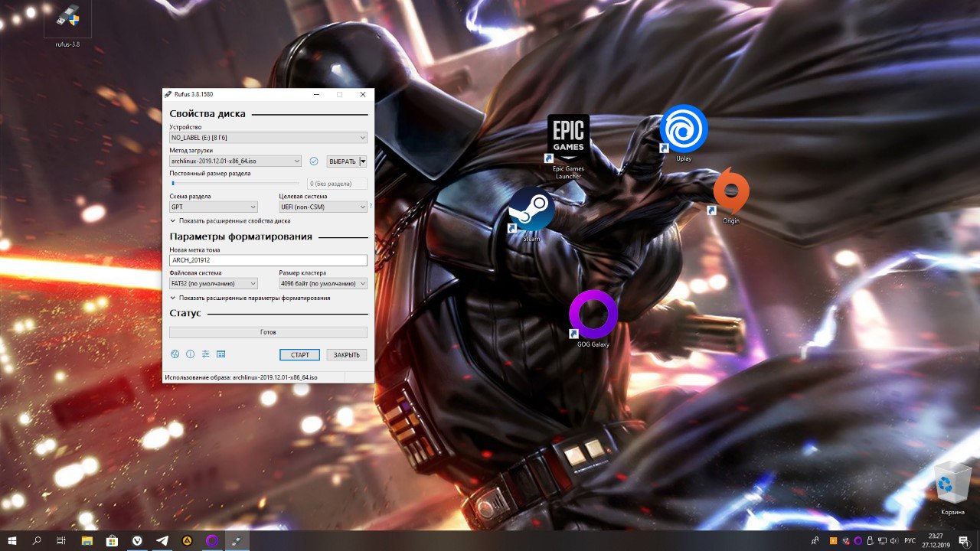
Task: Open the Размер кластера dropdown
Action: [323, 283]
